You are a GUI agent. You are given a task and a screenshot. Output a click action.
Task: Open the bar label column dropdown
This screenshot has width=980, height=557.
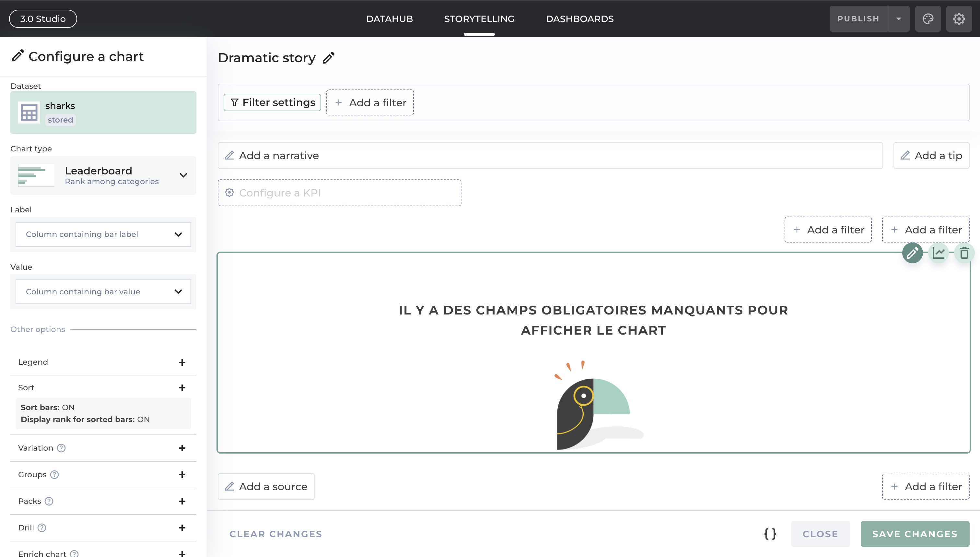coord(103,234)
